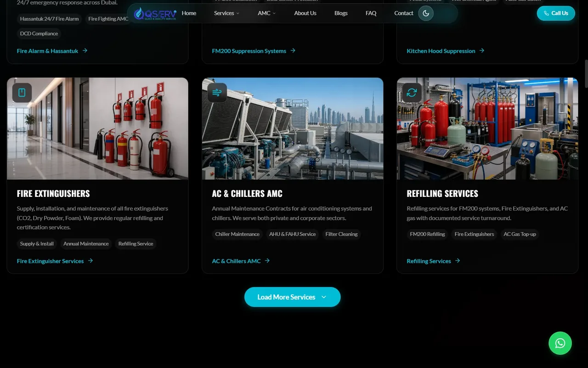Click the refilling workshop image
This screenshot has height=368, width=588.
point(487,128)
